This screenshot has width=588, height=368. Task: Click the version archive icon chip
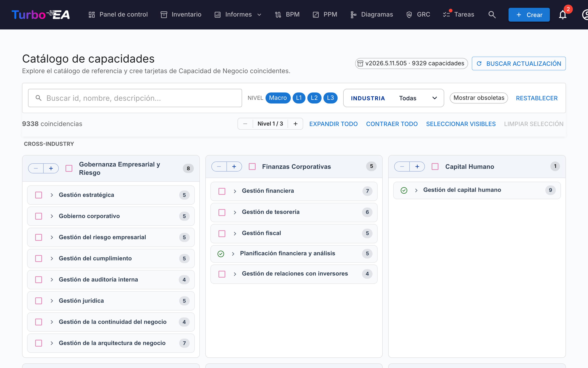pyautogui.click(x=360, y=63)
